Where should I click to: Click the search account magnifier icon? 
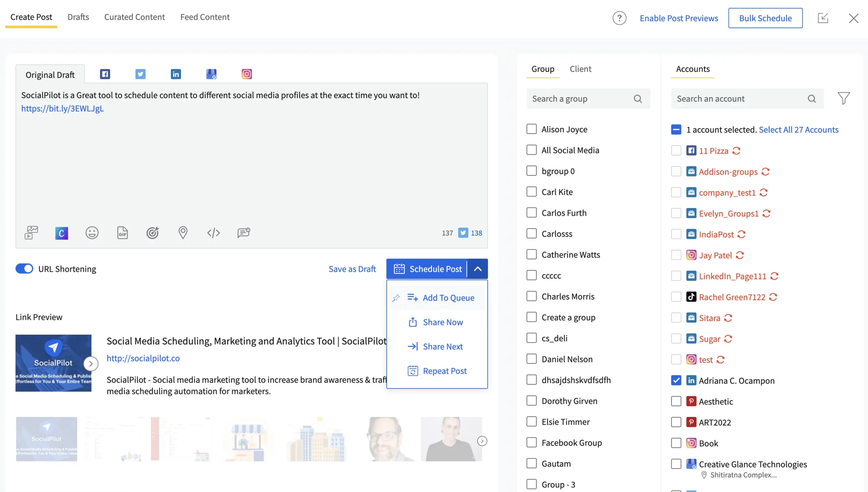click(812, 99)
